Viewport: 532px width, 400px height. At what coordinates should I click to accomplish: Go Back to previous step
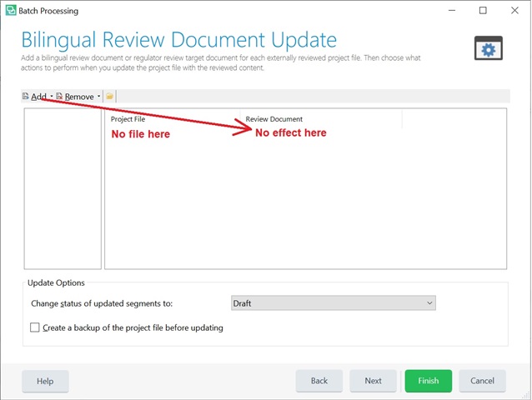pyautogui.click(x=319, y=381)
